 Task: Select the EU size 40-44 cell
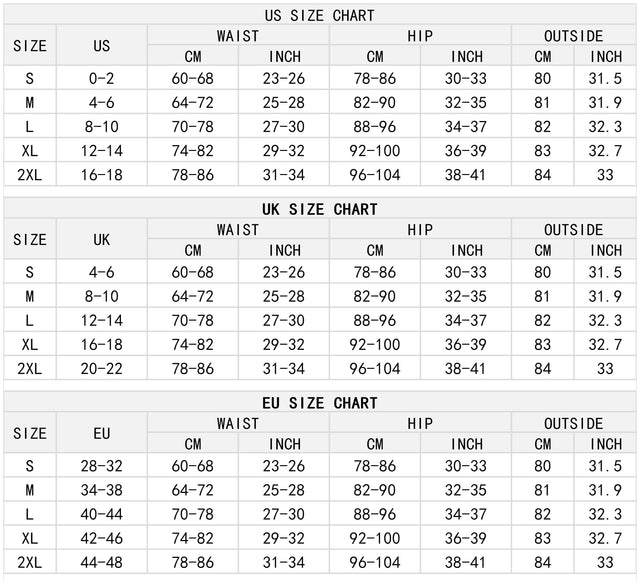click(x=102, y=514)
